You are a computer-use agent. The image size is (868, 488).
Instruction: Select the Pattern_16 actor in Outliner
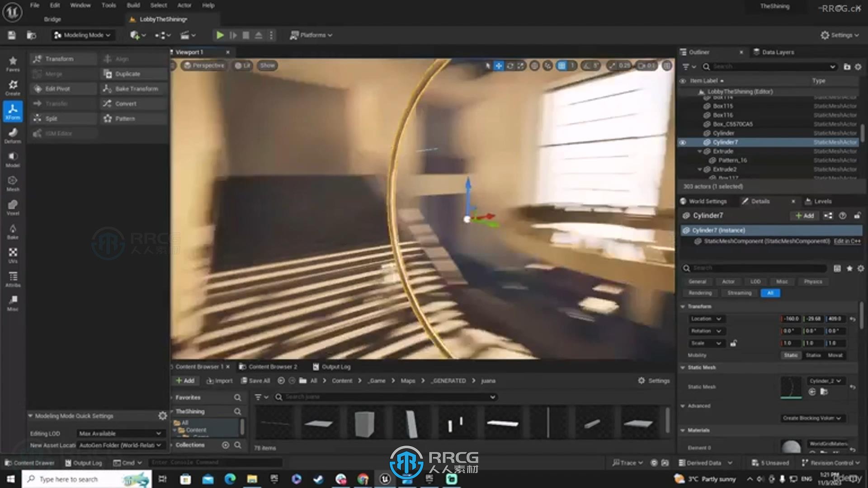point(732,160)
